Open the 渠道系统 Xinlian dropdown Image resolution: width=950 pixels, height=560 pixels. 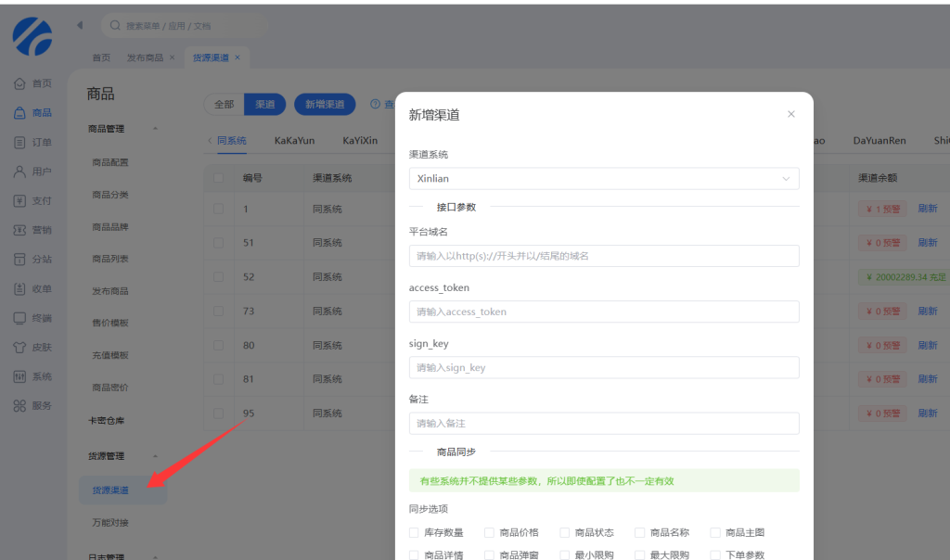coord(603,178)
